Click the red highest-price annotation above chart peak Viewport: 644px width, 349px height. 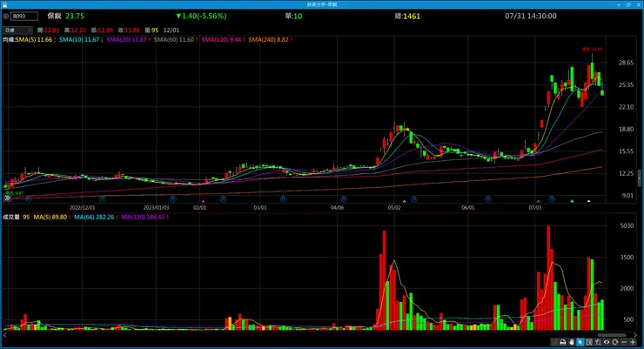[x=593, y=50]
